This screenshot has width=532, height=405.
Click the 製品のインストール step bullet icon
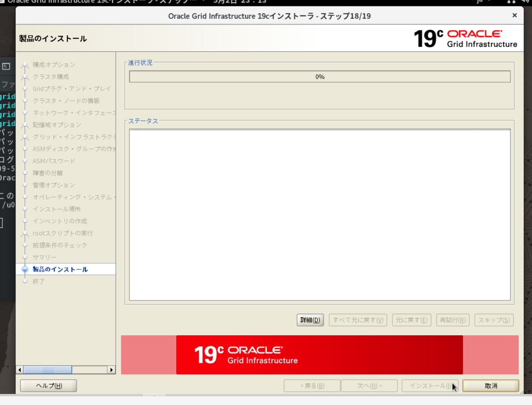coord(25,269)
